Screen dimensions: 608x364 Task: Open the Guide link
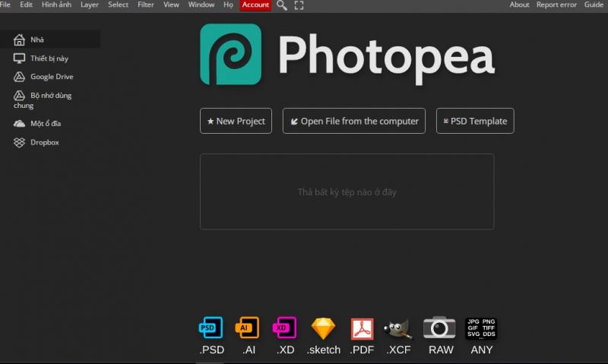[x=594, y=5]
